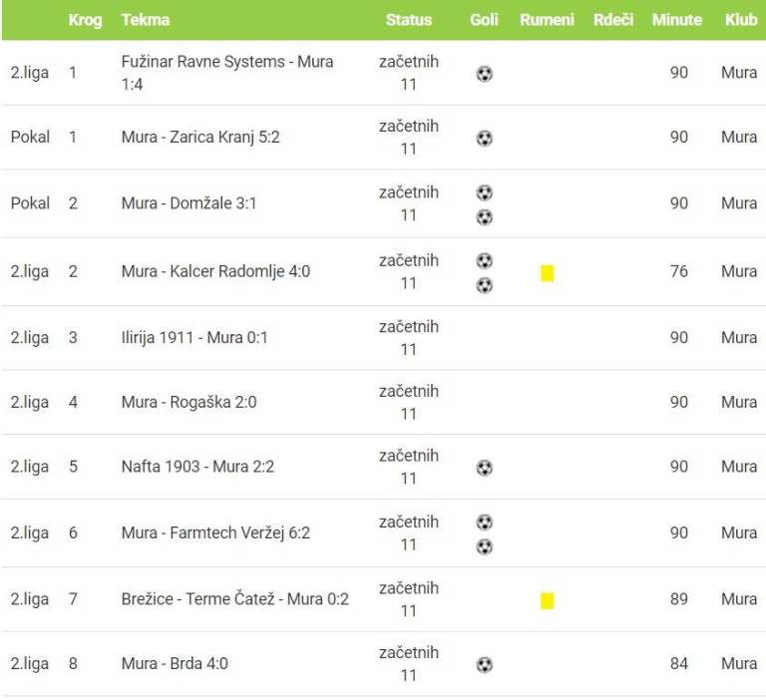This screenshot has width=766, height=700.
Task: Sort by the Minute column header
Action: (676, 20)
